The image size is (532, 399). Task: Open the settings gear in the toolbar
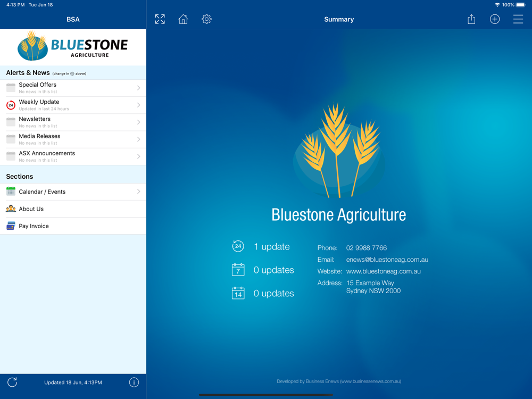(206, 19)
